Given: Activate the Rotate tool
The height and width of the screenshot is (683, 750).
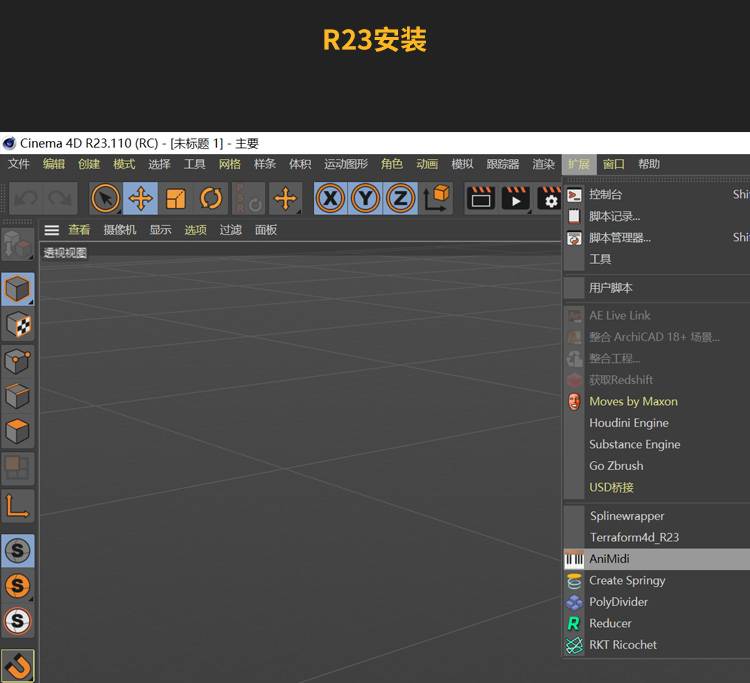Looking at the screenshot, I should 211,198.
